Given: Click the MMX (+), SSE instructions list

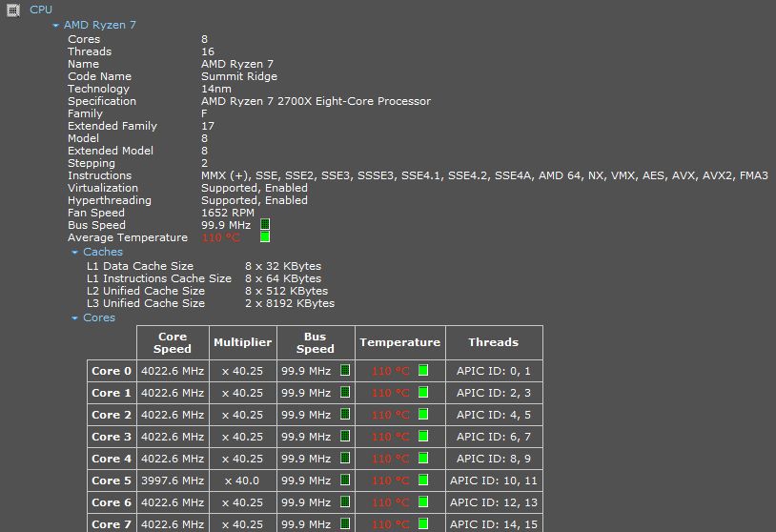Looking at the screenshot, I should (x=484, y=175).
